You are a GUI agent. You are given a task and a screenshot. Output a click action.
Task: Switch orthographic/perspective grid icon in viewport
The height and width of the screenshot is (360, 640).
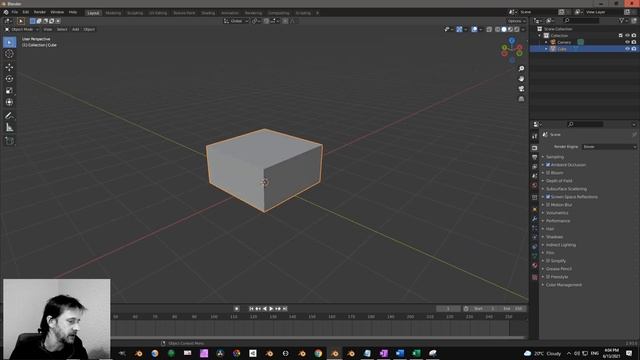click(521, 99)
